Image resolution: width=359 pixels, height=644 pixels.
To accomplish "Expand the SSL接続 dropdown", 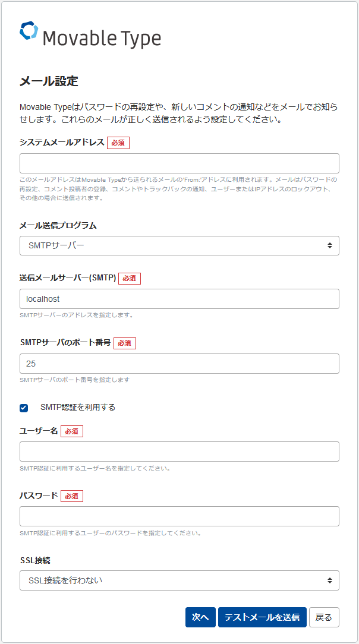I will (x=179, y=580).
